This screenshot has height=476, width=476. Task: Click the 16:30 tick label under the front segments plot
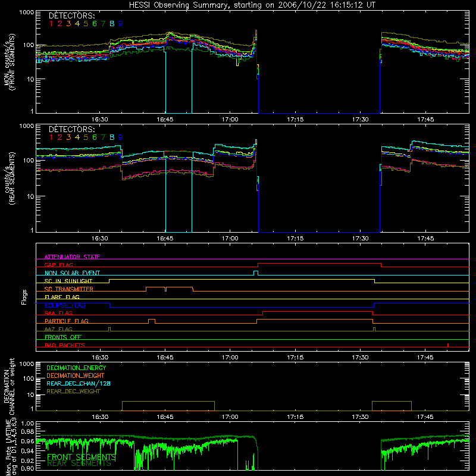pos(100,120)
